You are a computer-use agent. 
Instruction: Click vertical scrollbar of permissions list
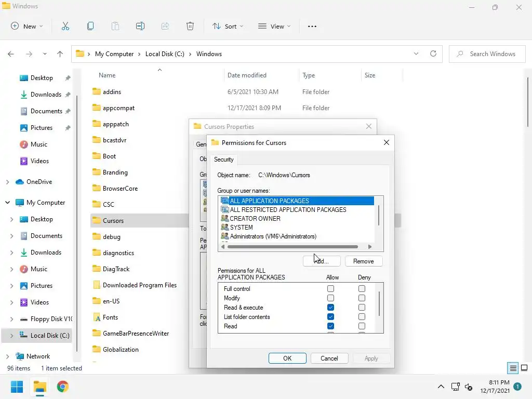tap(379, 303)
